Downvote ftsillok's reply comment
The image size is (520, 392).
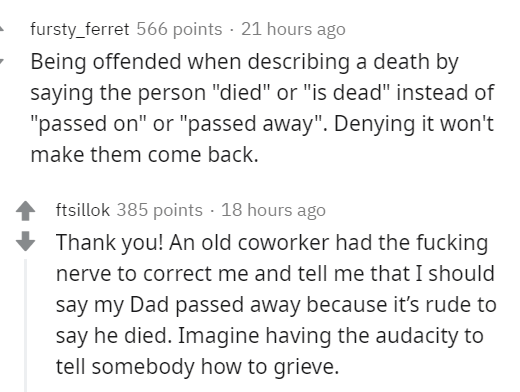(25, 241)
